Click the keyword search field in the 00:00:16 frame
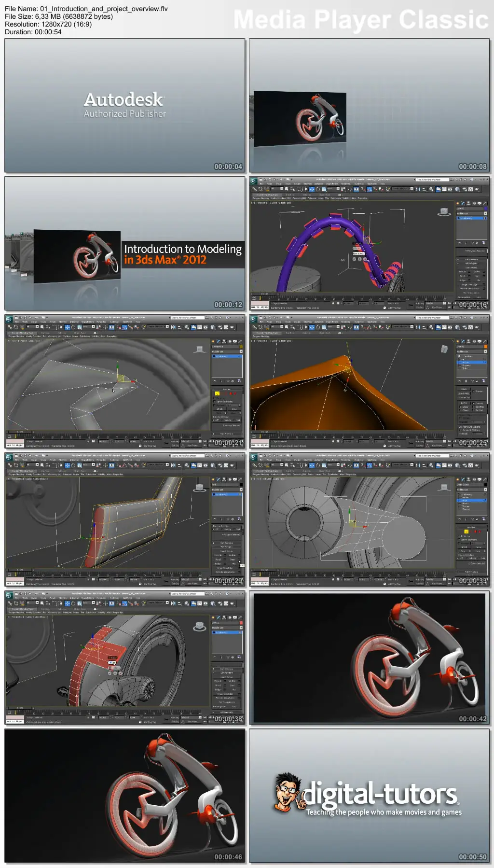 click(433, 180)
